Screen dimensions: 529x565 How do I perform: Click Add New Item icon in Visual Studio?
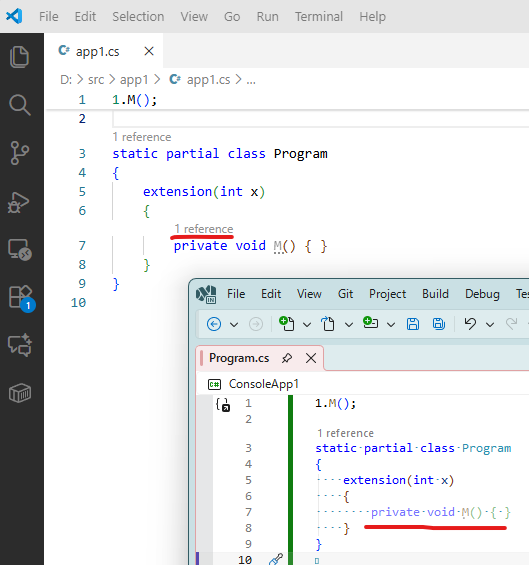point(370,322)
